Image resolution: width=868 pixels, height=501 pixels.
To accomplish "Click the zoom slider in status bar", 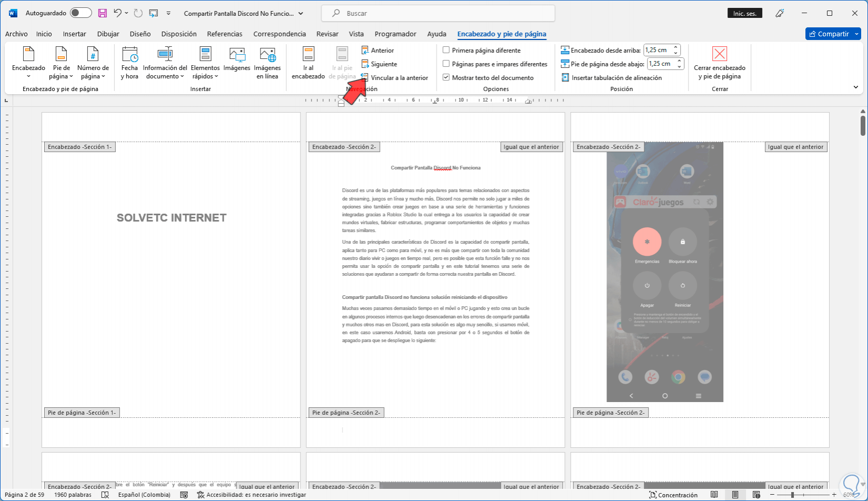I will 803,495.
